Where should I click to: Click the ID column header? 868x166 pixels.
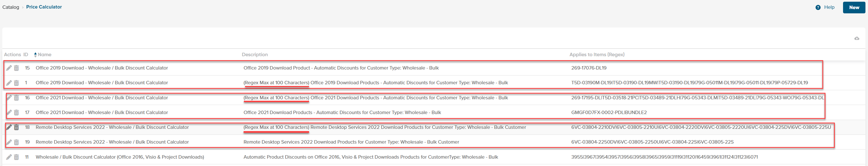point(26,55)
